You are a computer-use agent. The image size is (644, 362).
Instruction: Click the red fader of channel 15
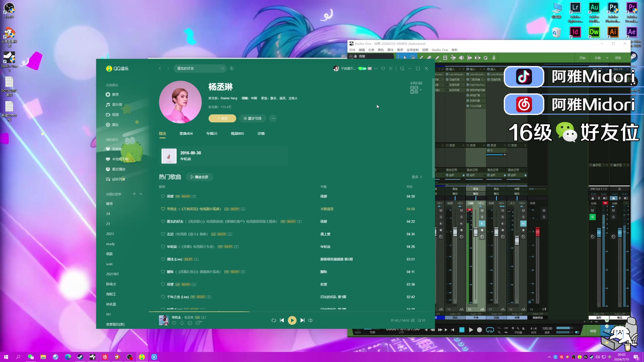[537, 232]
